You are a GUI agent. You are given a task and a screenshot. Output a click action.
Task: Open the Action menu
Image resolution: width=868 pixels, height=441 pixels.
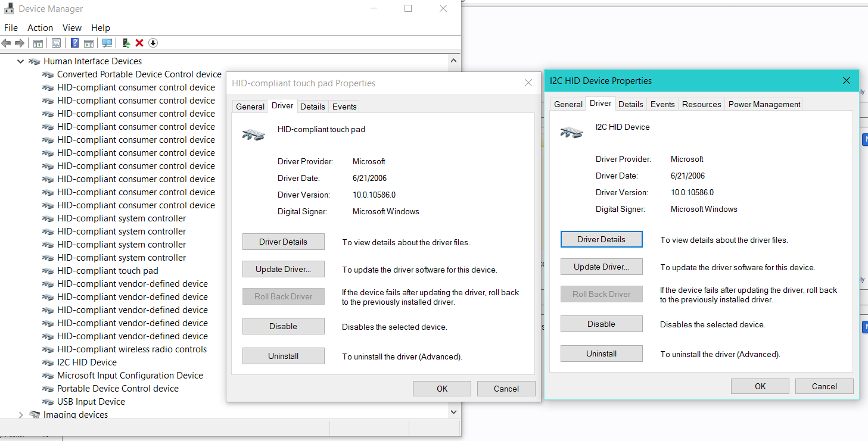[40, 28]
